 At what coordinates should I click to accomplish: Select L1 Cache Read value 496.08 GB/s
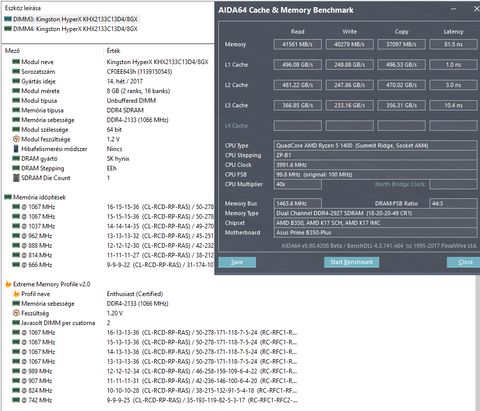pyautogui.click(x=298, y=65)
